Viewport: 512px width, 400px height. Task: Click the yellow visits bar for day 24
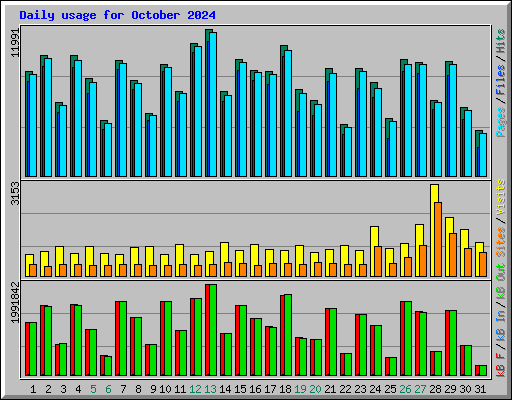click(x=374, y=251)
